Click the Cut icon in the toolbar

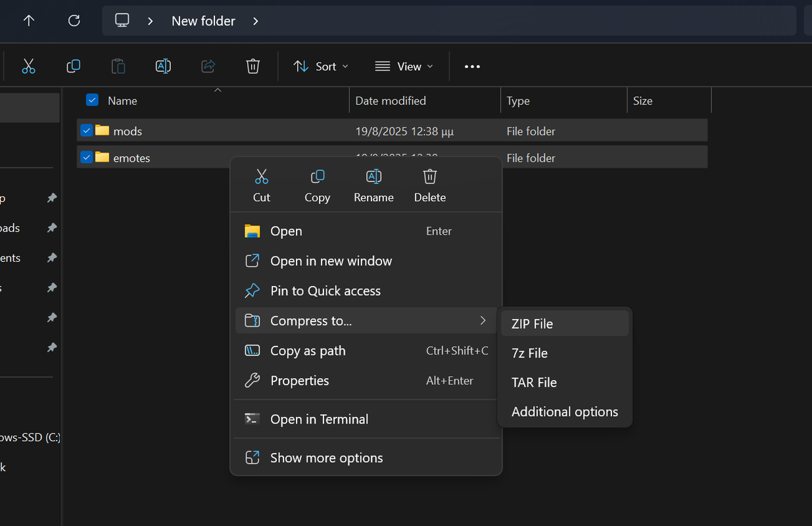pos(28,66)
